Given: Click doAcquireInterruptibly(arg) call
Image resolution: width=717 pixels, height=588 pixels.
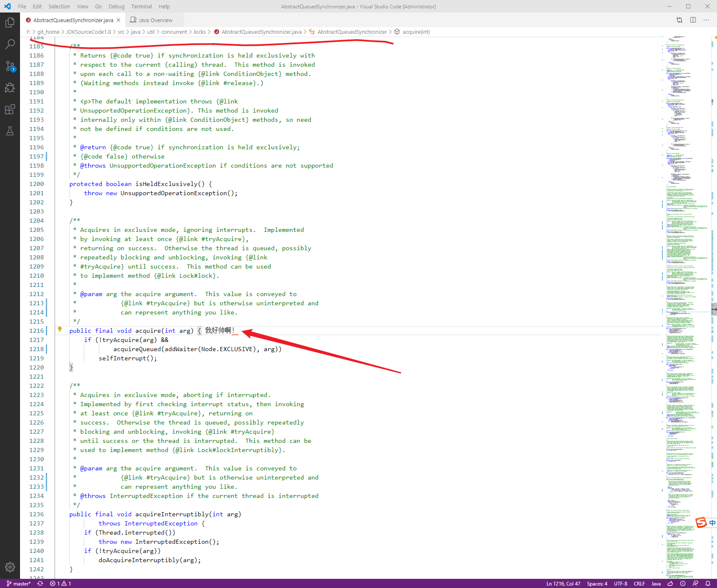Looking at the screenshot, I should (150, 560).
